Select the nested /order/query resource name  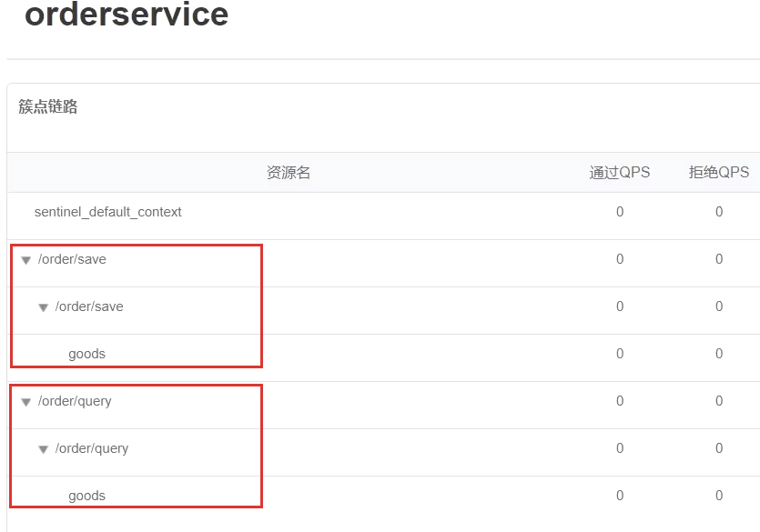tap(92, 448)
